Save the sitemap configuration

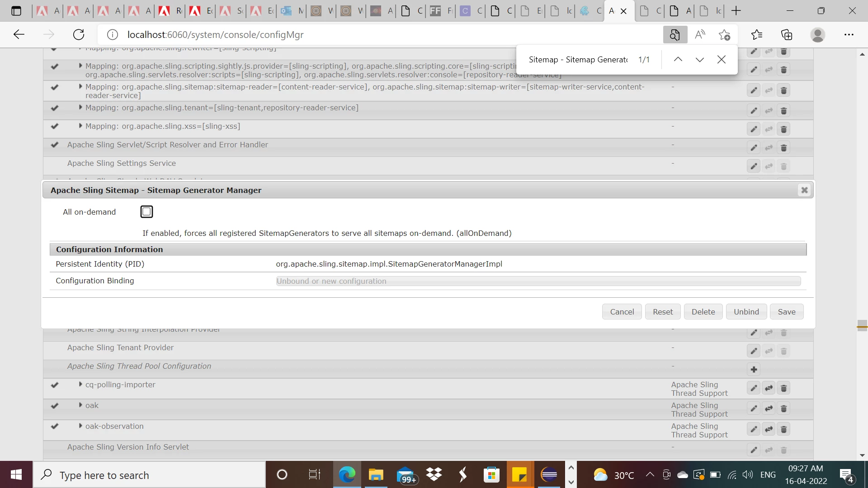[x=786, y=312]
